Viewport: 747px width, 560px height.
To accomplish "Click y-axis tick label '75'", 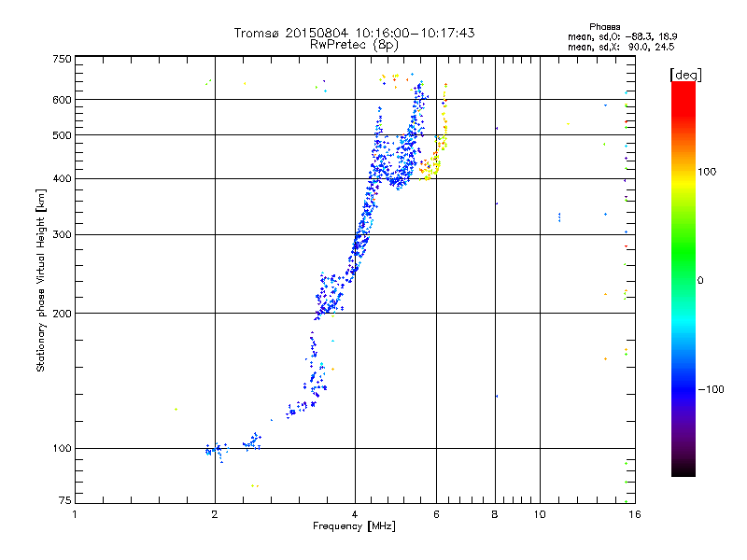I will [65, 500].
